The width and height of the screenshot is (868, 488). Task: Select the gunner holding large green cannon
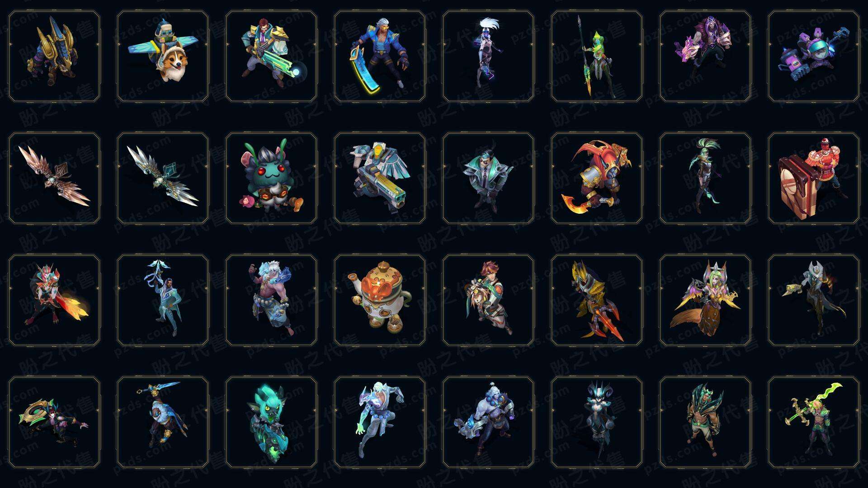pos(271,56)
